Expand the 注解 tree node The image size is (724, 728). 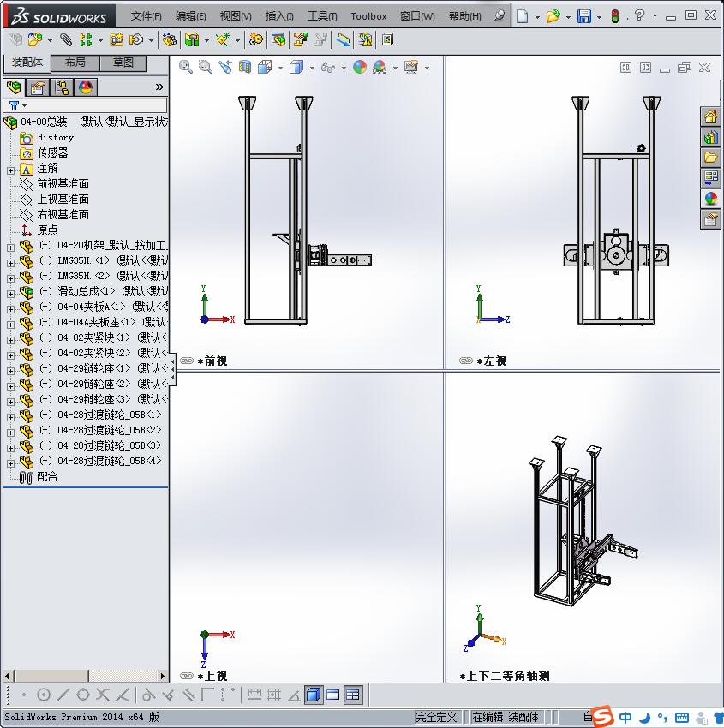[x=10, y=170]
